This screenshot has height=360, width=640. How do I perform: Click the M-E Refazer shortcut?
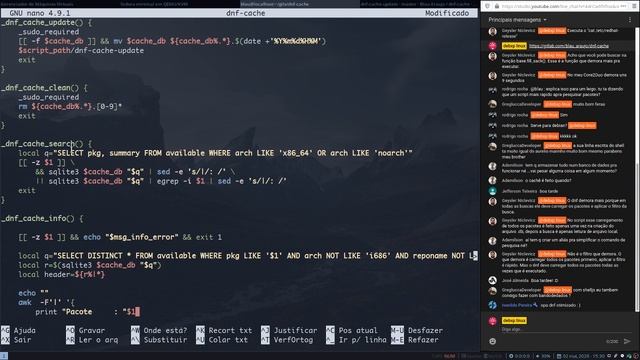[x=415, y=340]
